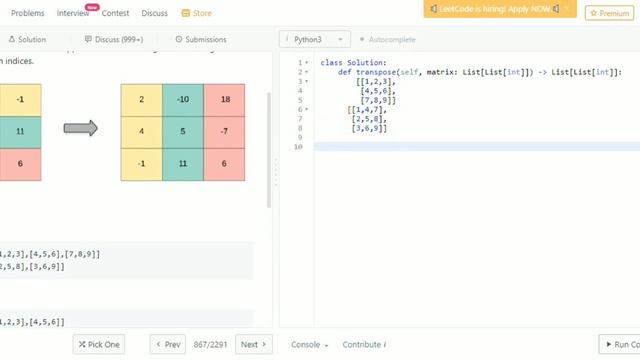Click the '[7,8,9]]' code line

click(x=378, y=100)
